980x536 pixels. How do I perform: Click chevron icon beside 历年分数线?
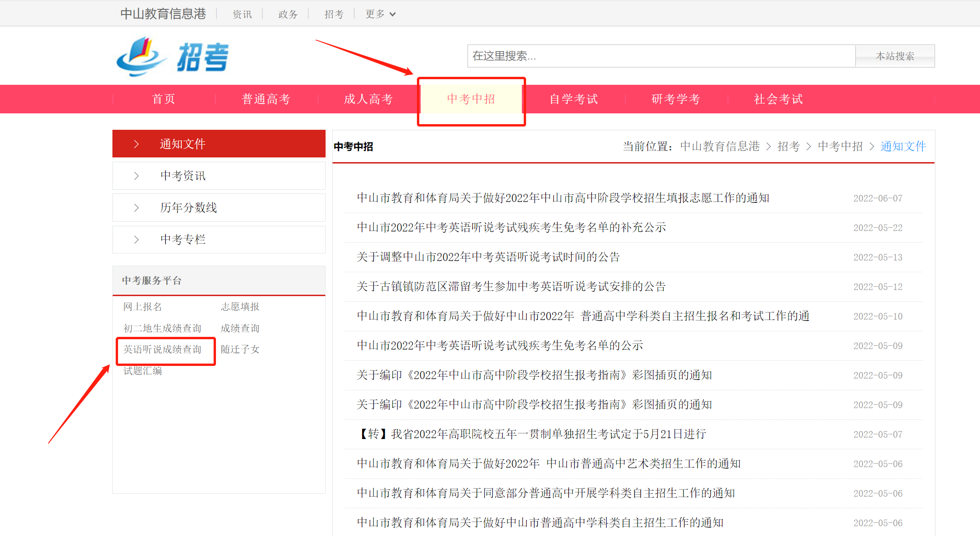coord(136,208)
